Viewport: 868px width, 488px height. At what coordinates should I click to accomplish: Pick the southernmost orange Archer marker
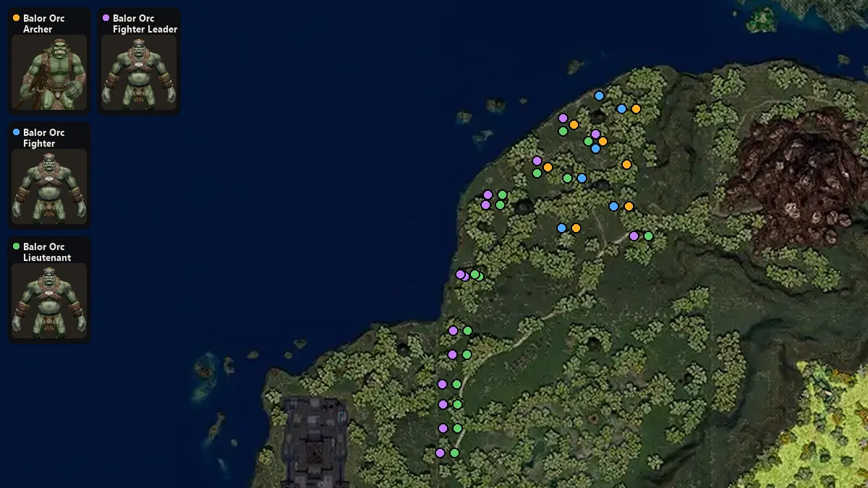[576, 228]
